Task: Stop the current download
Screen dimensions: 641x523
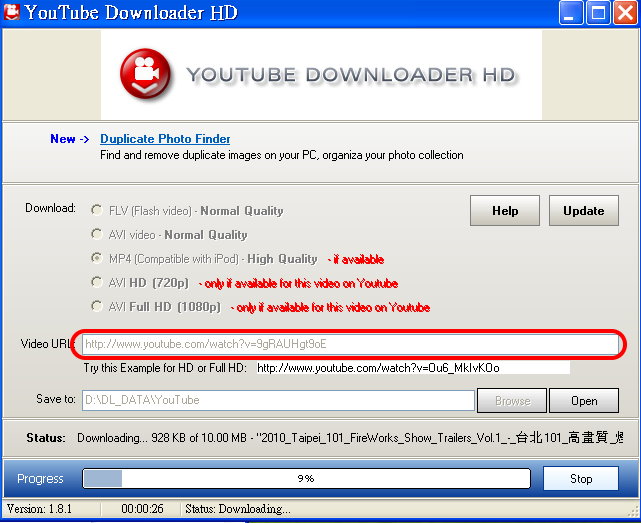Action: pyautogui.click(x=581, y=478)
